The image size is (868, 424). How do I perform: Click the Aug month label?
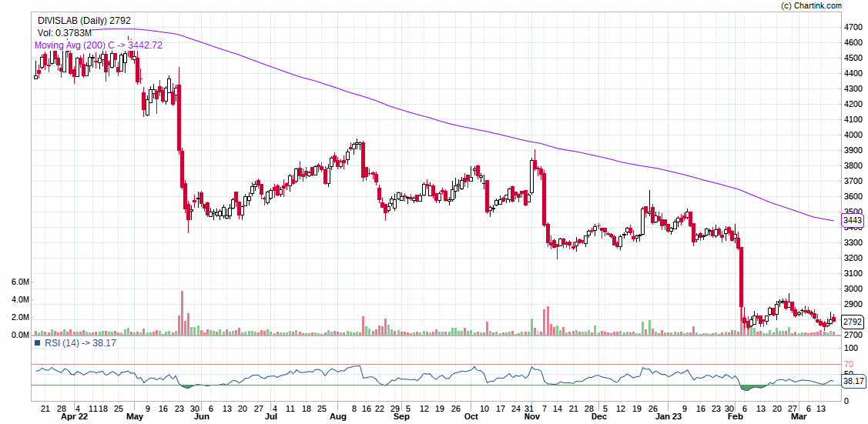[x=337, y=416]
